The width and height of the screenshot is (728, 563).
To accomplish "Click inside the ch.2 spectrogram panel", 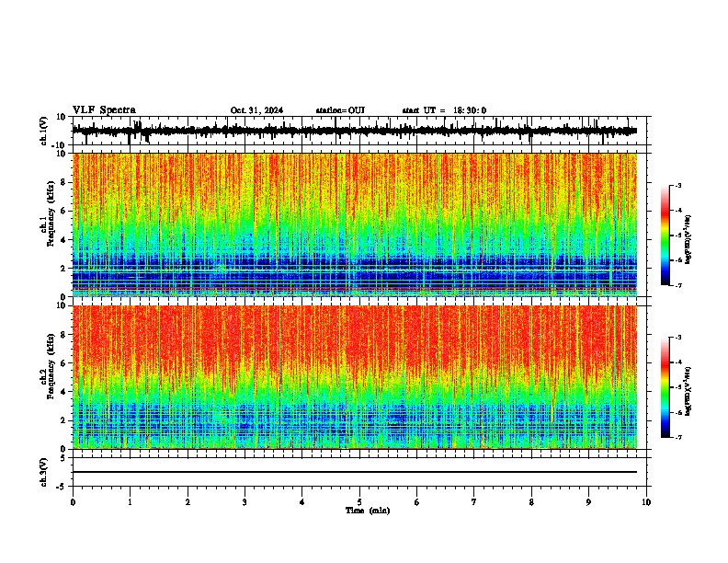I will [x=355, y=377].
